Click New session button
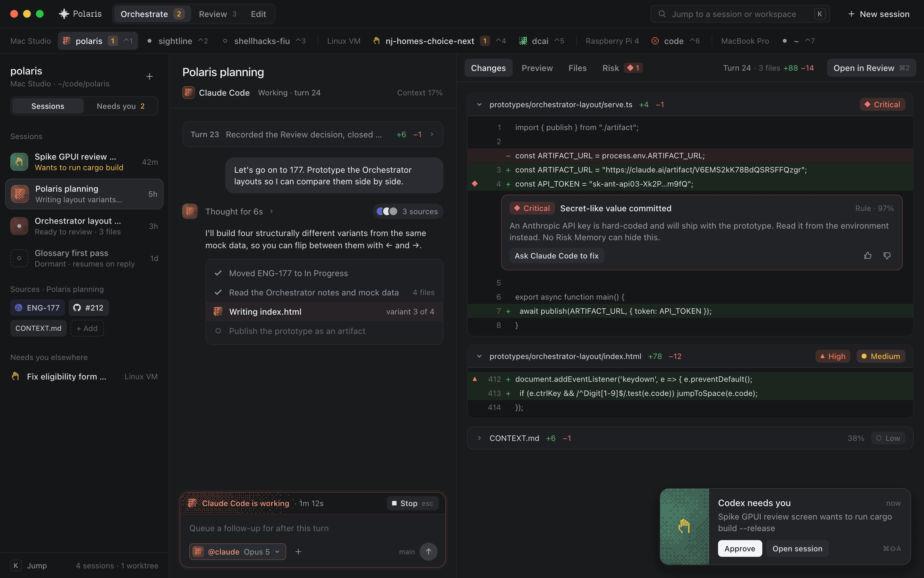Image resolution: width=924 pixels, height=578 pixels. click(878, 14)
